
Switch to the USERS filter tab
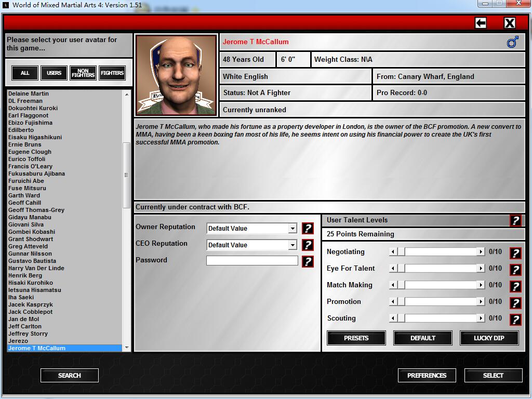click(x=54, y=73)
